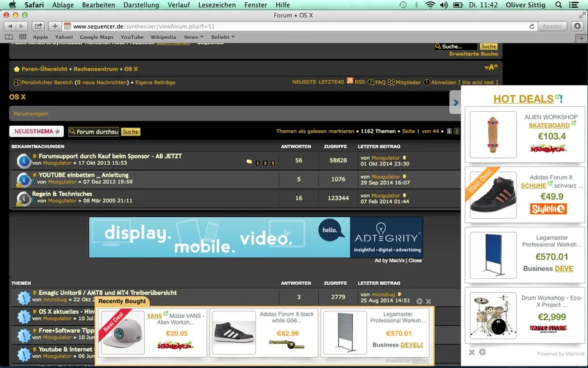Screen dimensions: 588x368
Task: Open Notification Center list icon
Action: [573, 5]
